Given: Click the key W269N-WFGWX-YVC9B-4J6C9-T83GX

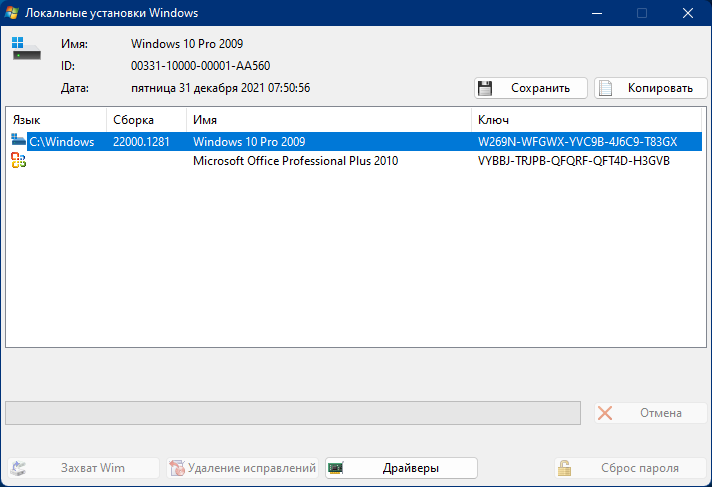Looking at the screenshot, I should click(577, 142).
